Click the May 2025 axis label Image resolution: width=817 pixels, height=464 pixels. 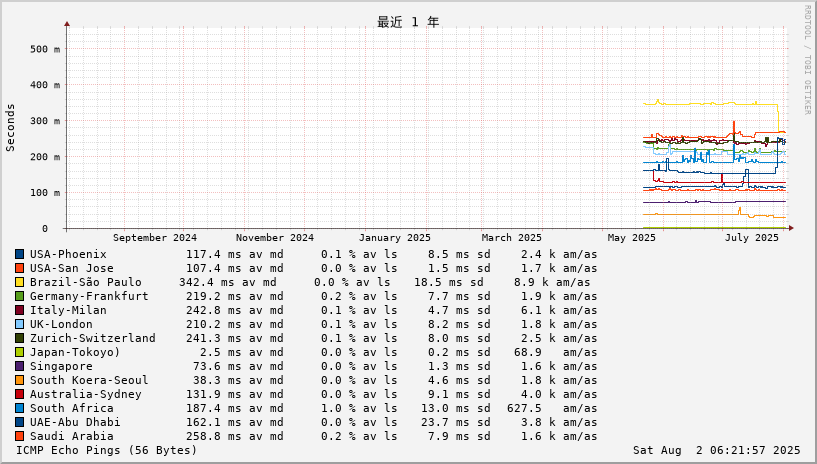(x=632, y=238)
